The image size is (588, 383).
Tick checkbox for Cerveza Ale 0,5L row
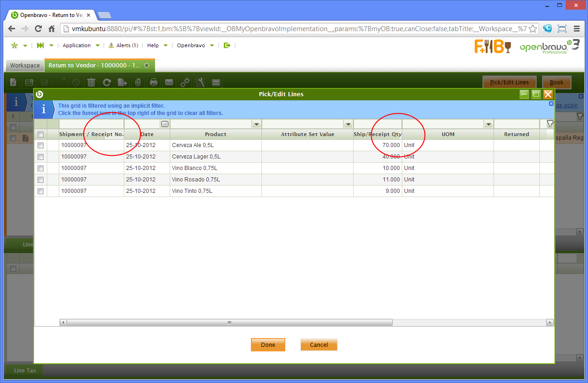pyautogui.click(x=41, y=145)
